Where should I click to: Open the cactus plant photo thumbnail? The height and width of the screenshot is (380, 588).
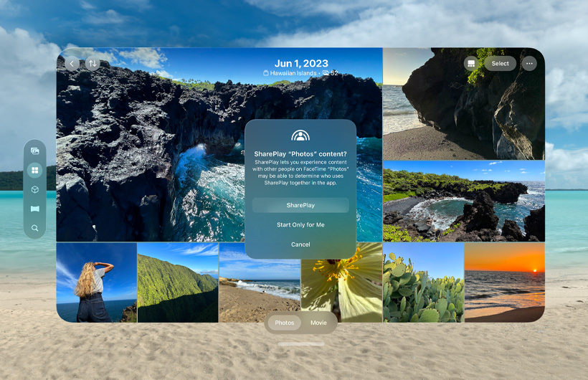pos(423,282)
